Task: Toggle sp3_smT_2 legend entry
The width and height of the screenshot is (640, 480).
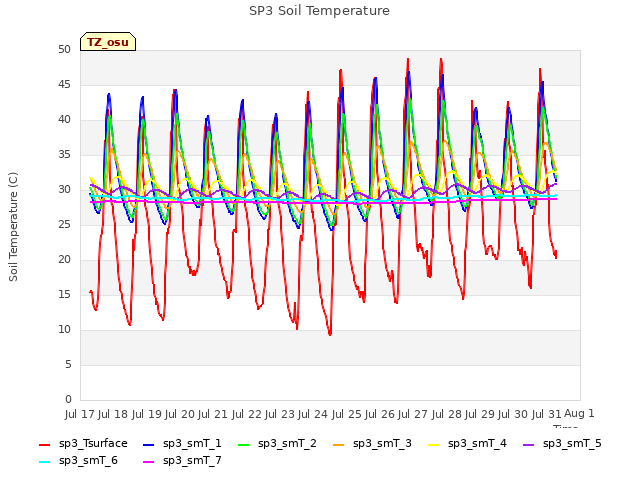Action: (x=278, y=443)
